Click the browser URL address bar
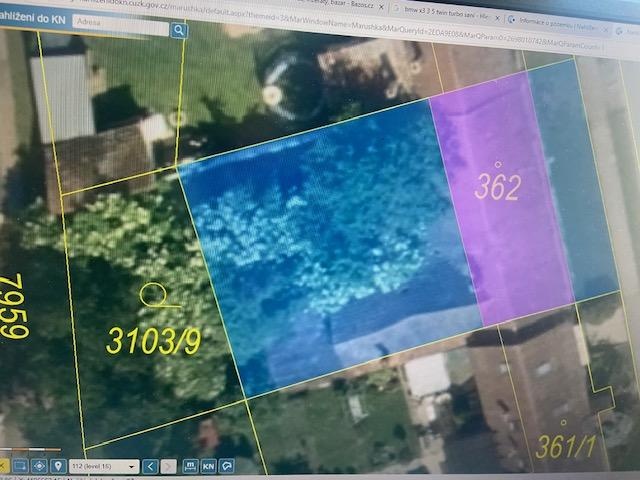The image size is (640, 480). (x=250, y=13)
